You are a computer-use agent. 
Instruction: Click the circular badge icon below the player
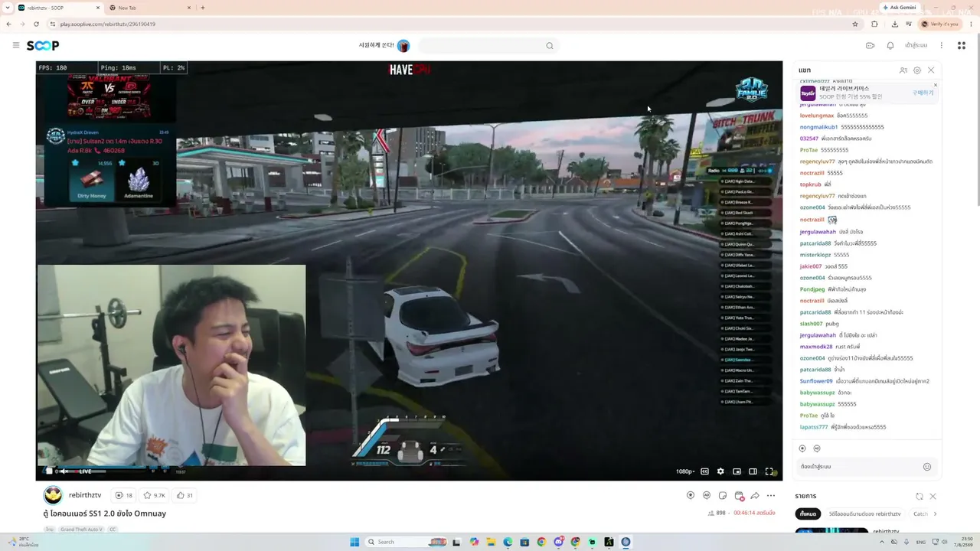(707, 495)
